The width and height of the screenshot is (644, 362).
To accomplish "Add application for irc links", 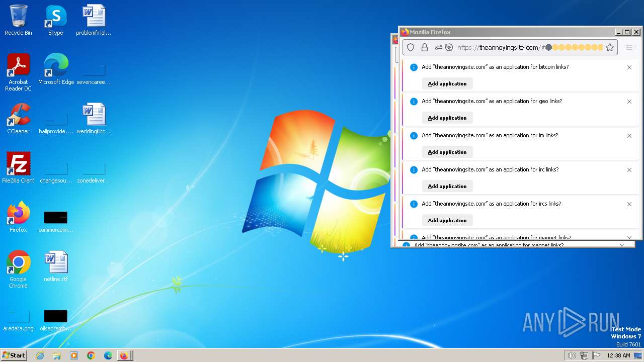I will 447,186.
